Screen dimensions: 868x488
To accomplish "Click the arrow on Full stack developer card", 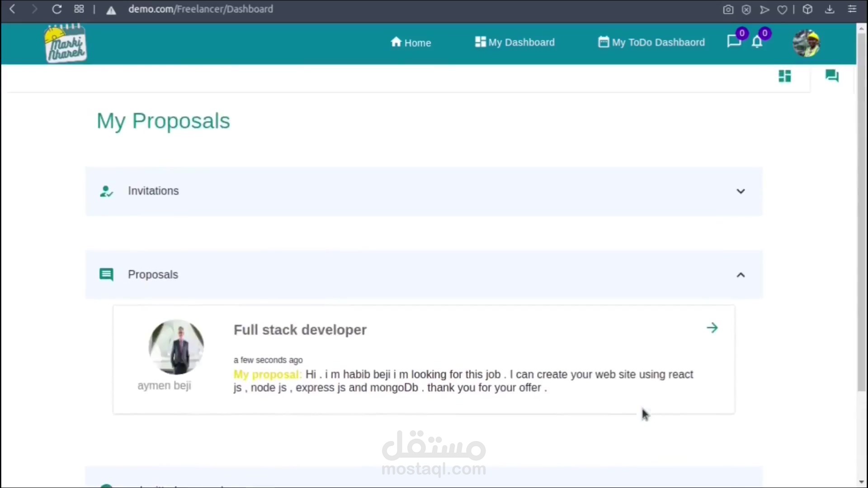I will [x=712, y=328].
